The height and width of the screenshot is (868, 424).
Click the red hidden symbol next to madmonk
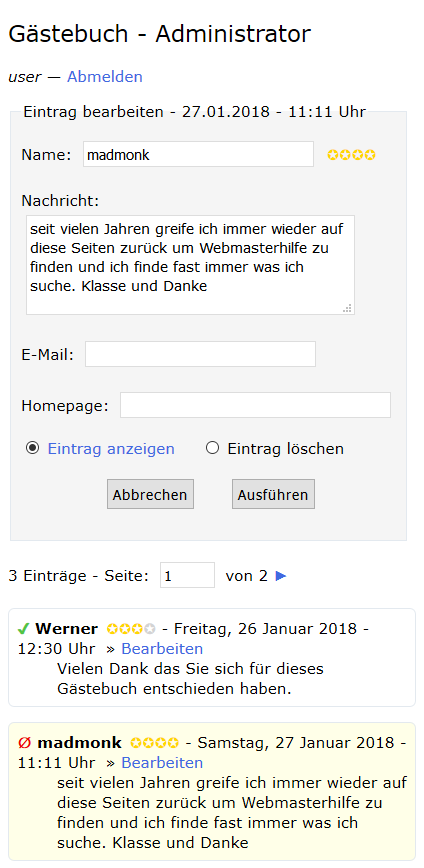pos(23,742)
